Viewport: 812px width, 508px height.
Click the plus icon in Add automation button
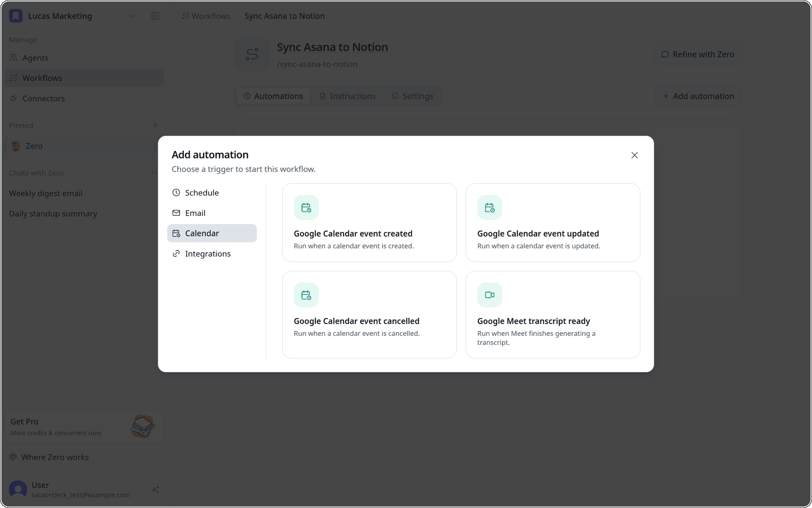[666, 96]
